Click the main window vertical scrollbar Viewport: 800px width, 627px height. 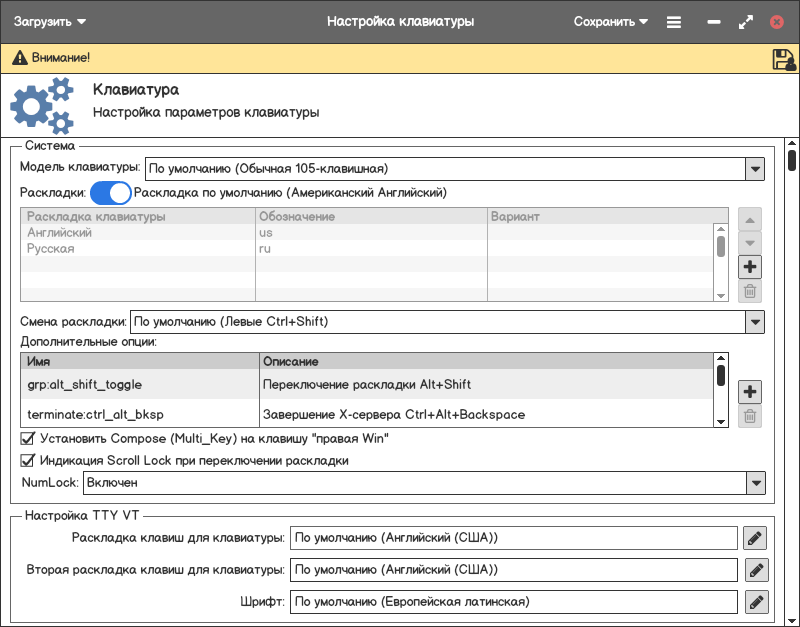click(x=792, y=160)
